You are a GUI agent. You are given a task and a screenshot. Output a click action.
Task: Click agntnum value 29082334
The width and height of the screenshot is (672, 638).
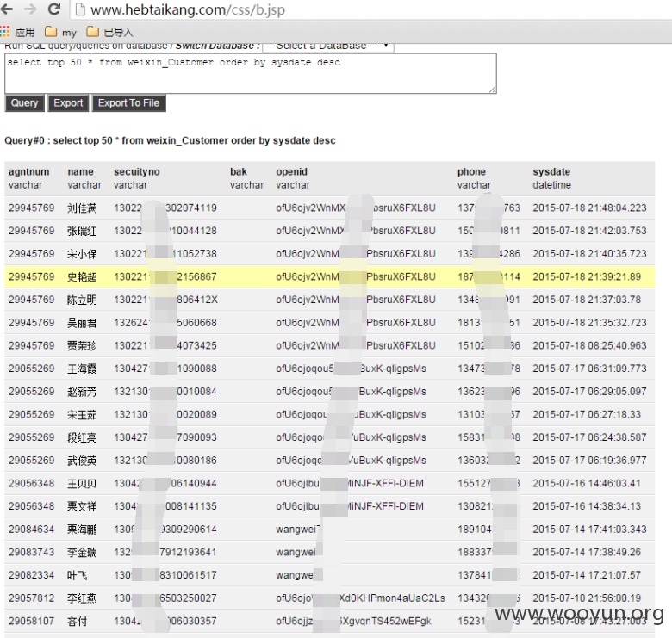click(x=31, y=575)
